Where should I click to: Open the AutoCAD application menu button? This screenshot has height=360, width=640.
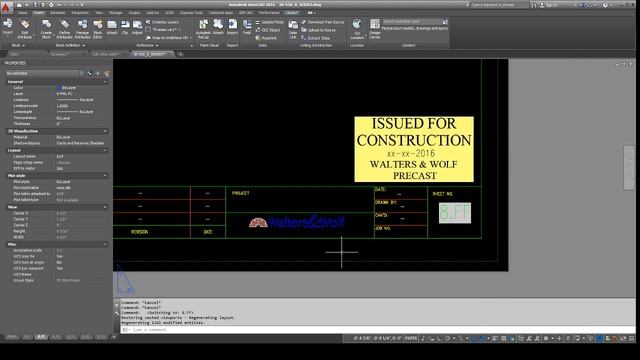pyautogui.click(x=6, y=8)
